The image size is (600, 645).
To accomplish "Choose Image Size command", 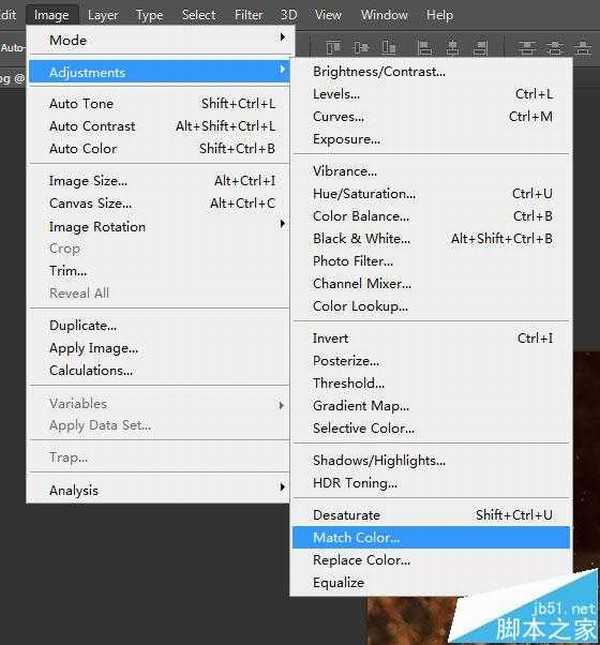I will 88,181.
